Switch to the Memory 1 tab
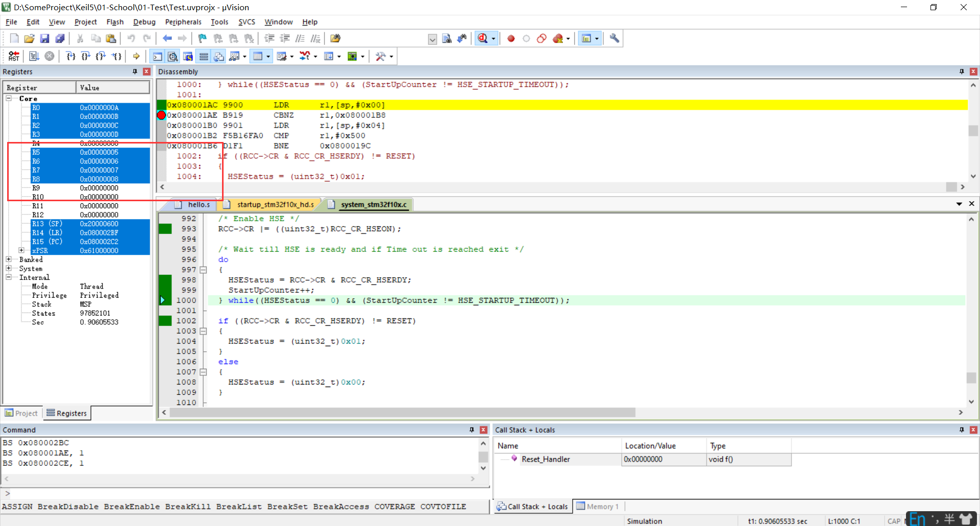The image size is (980, 526). click(x=598, y=507)
